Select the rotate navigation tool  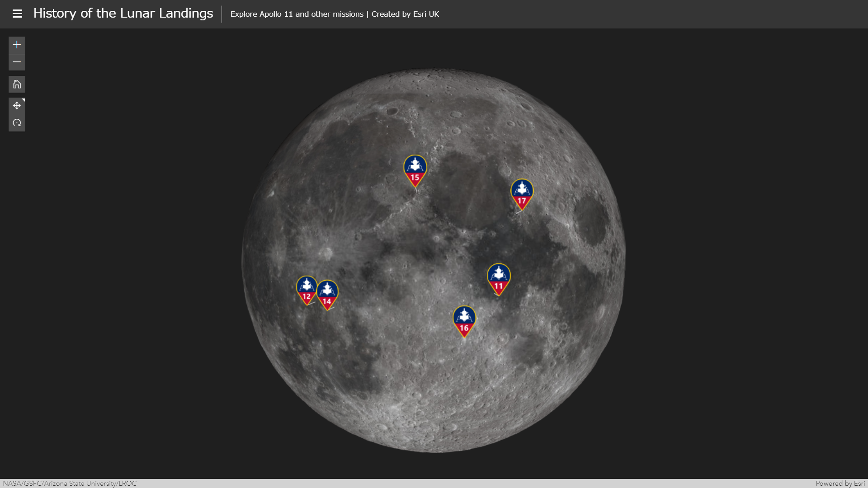(17, 123)
